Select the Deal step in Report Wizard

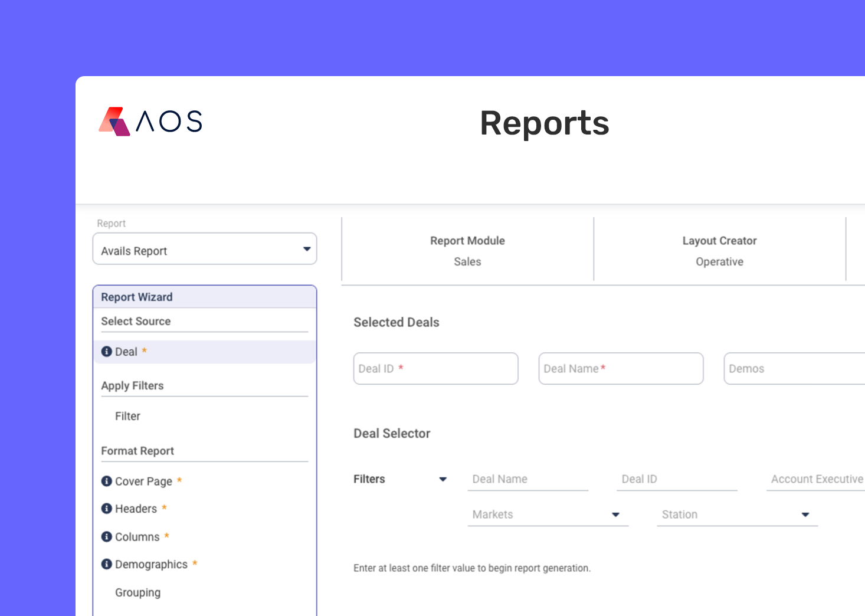pos(127,351)
